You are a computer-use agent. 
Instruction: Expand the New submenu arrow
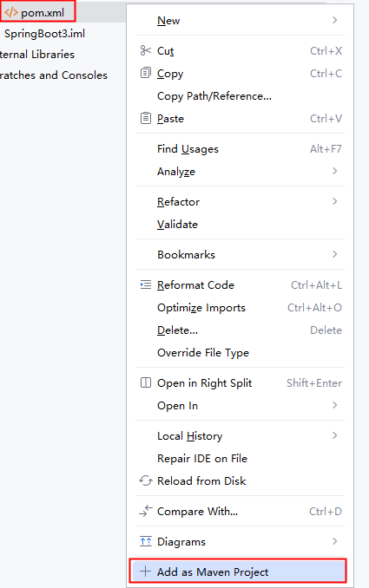click(x=335, y=20)
